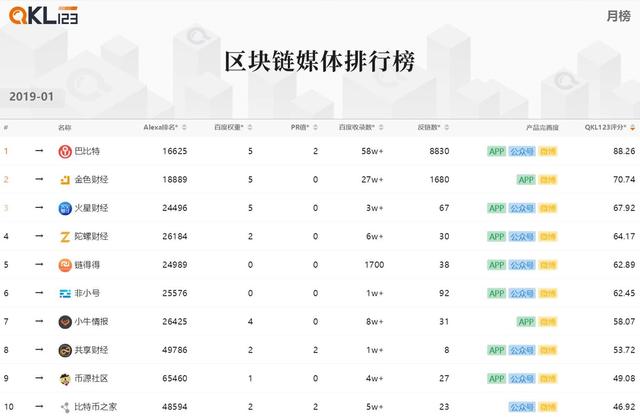Click the rank trend arrow in 金色财经 row

pos(39,179)
